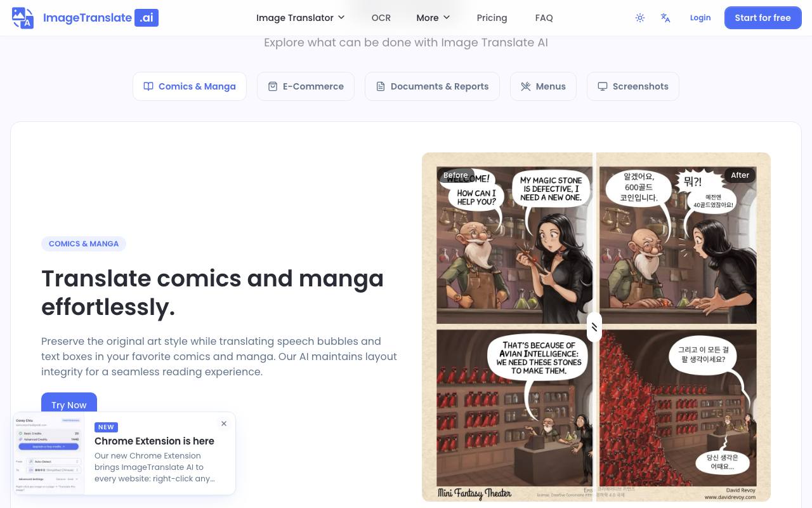Switch to the Documents & Reports tab
This screenshot has width=812, height=508.
432,86
